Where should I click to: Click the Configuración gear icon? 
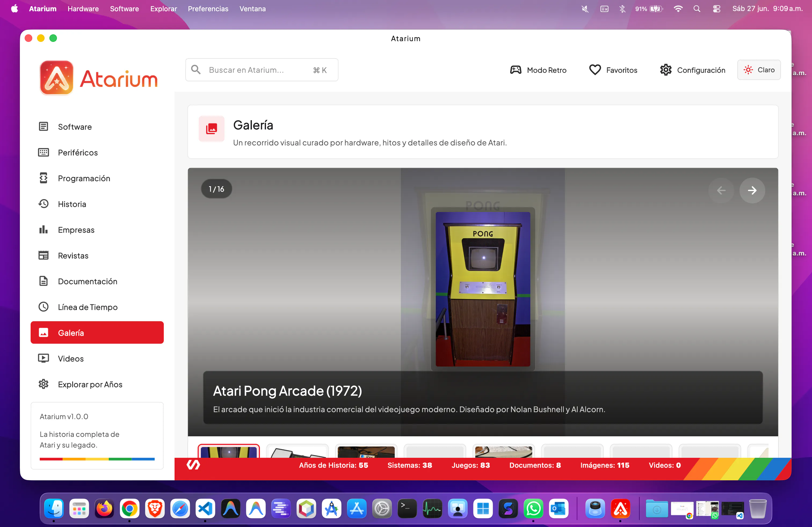pos(666,70)
